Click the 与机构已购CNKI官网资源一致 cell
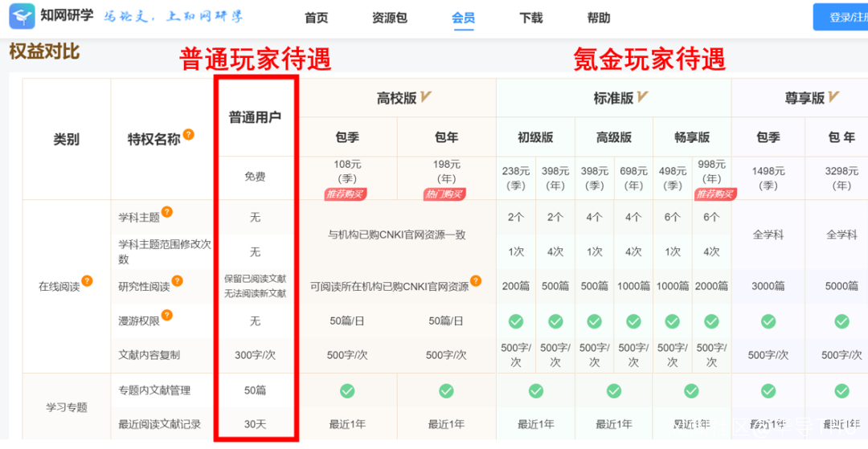 tap(396, 235)
